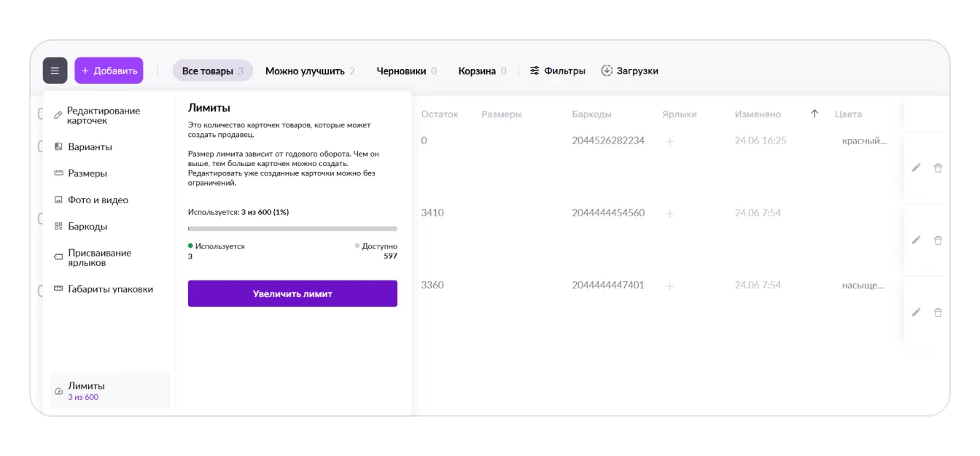Select the Фото и видео option

point(98,200)
